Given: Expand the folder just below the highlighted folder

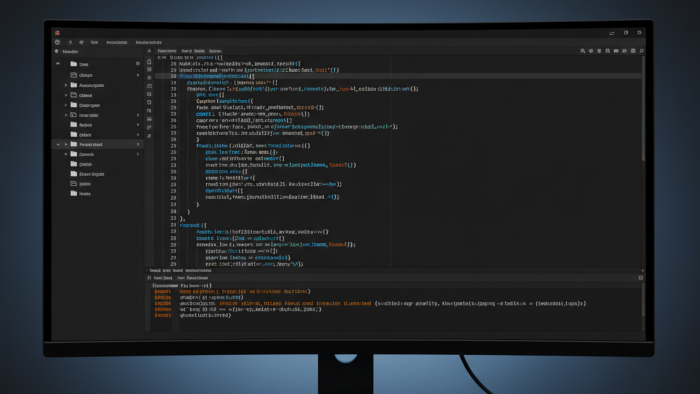Looking at the screenshot, I should (x=66, y=154).
